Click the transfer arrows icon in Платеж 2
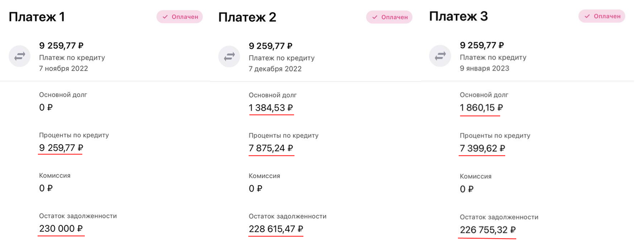 pyautogui.click(x=229, y=56)
